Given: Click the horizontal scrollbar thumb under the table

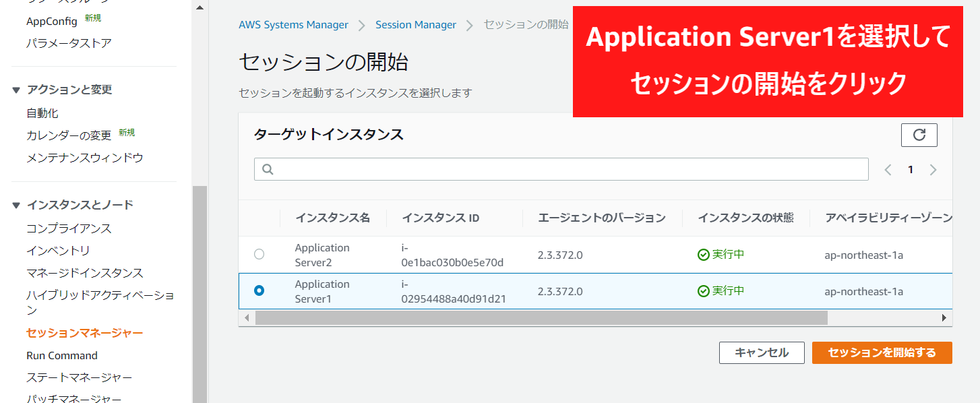Looking at the screenshot, I should 539,317.
